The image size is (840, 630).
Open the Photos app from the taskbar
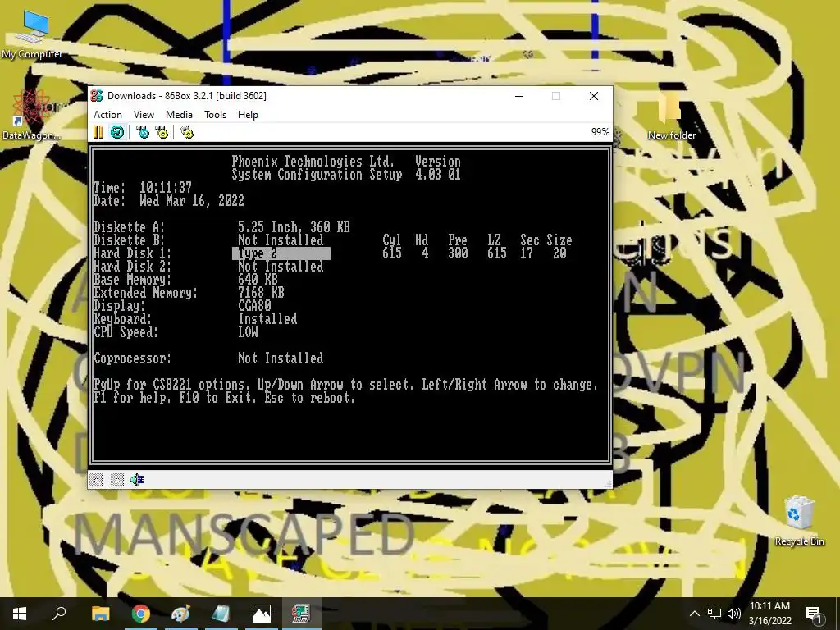pos(262,614)
